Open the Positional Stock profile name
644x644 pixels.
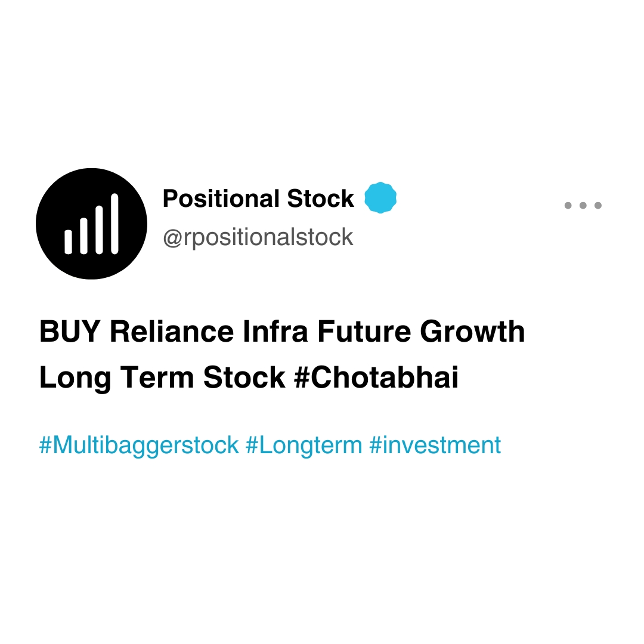pyautogui.click(x=258, y=199)
